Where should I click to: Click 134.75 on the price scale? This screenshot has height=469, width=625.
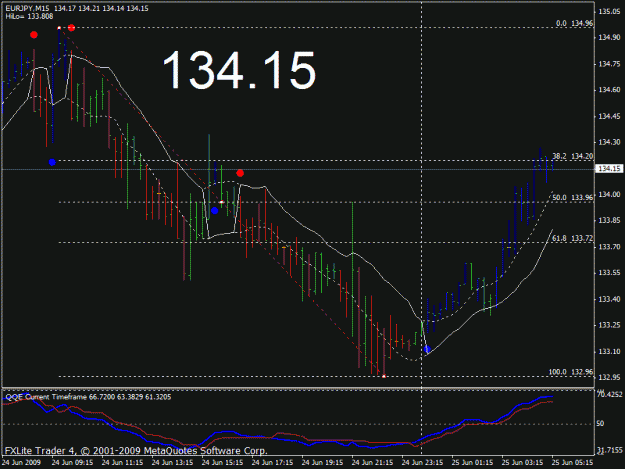609,64
